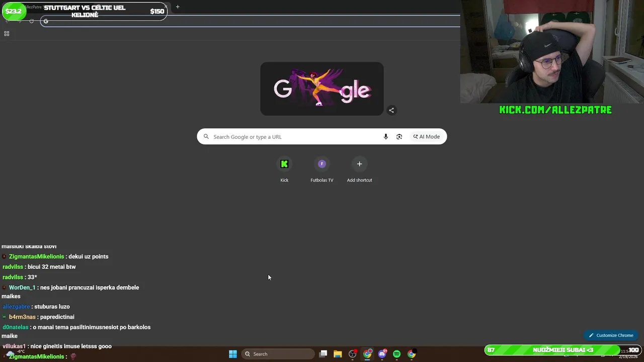
Task: Add a new shortcut tile
Action: (359, 169)
